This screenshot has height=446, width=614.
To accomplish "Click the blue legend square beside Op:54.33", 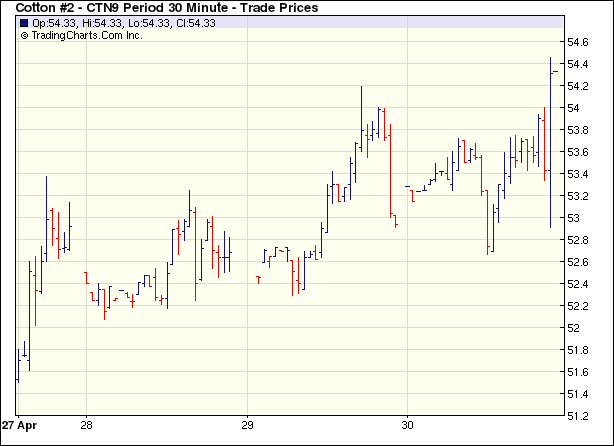I will (25, 22).
